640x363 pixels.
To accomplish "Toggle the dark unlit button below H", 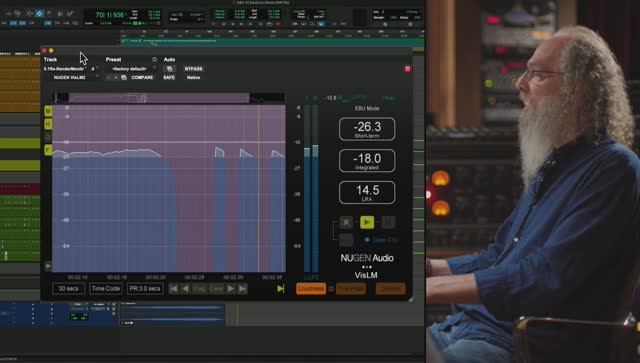I will point(48,137).
